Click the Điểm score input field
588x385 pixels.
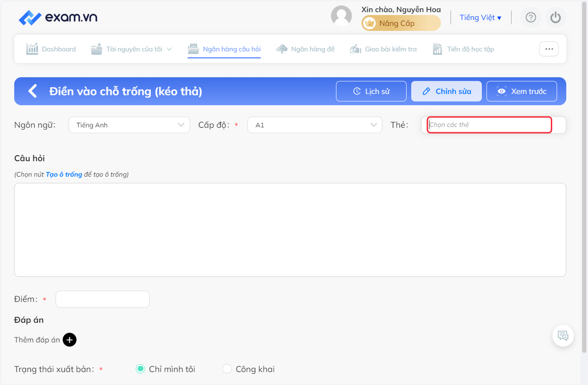(102, 299)
